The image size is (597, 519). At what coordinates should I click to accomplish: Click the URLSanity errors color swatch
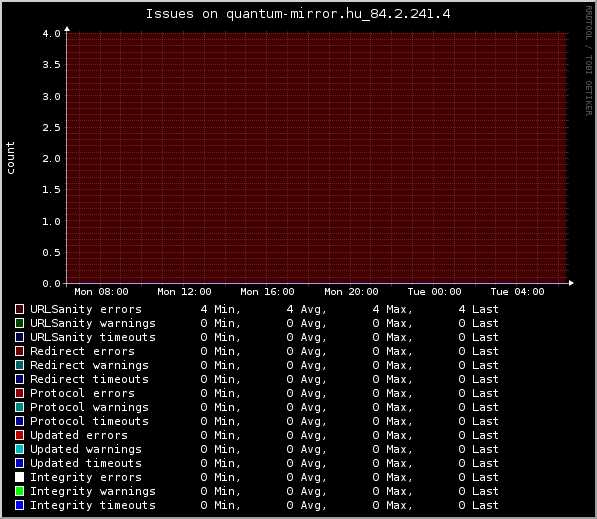tap(19, 309)
